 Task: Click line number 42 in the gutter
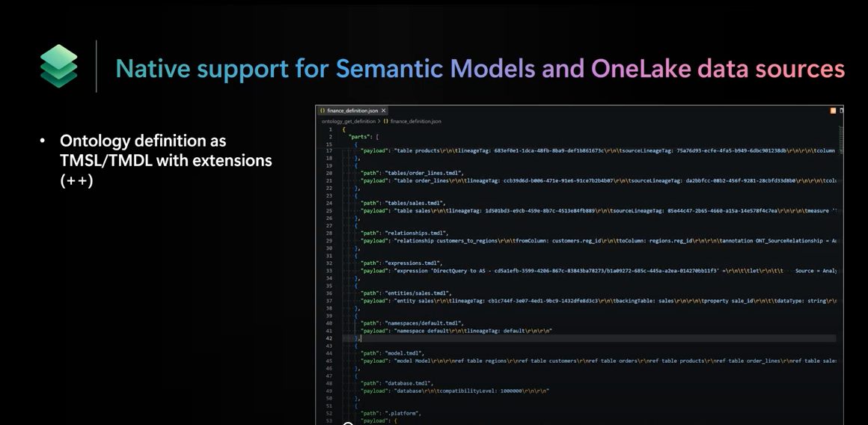[329, 338]
